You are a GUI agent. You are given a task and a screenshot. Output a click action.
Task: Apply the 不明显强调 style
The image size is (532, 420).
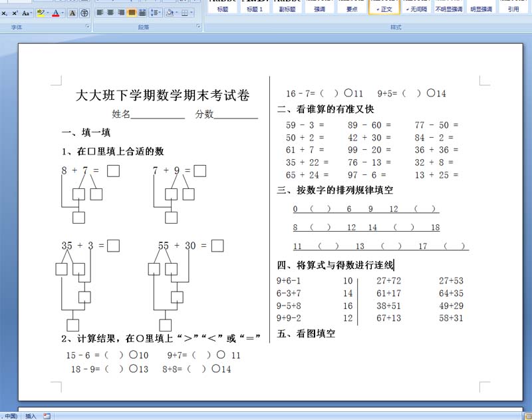tap(448, 7)
